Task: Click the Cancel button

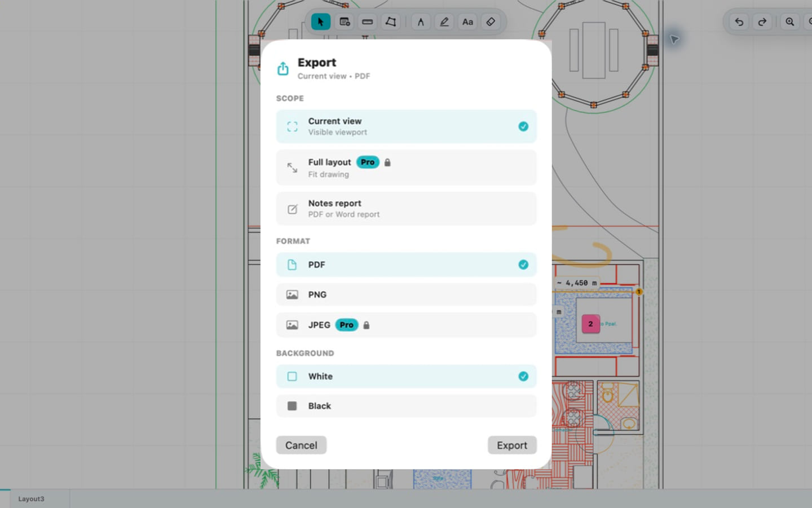Action: coord(301,445)
